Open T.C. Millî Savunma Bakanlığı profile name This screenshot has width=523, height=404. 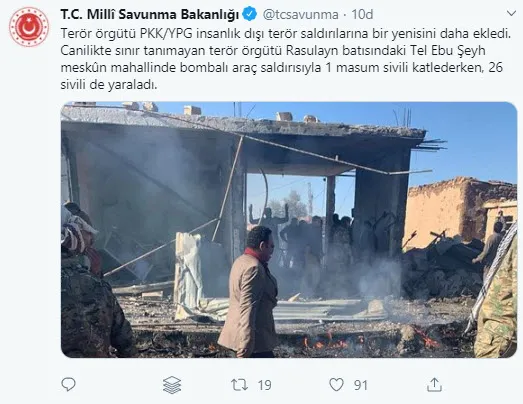150,14
